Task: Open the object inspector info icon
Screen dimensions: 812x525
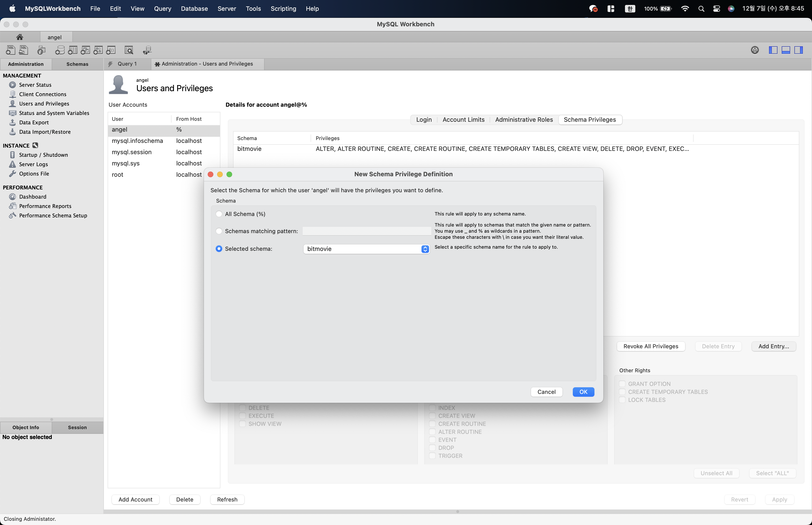Action: [x=42, y=50]
